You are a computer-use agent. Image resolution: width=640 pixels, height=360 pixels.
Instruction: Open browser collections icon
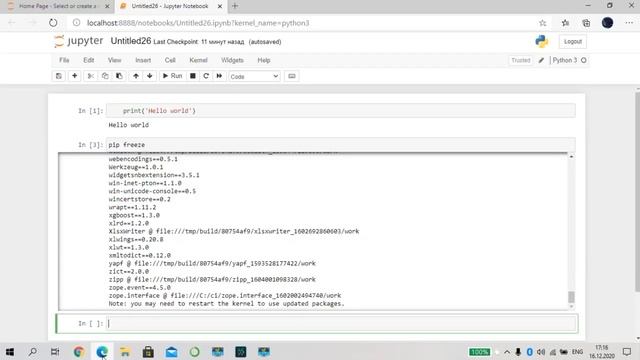[x=586, y=23]
